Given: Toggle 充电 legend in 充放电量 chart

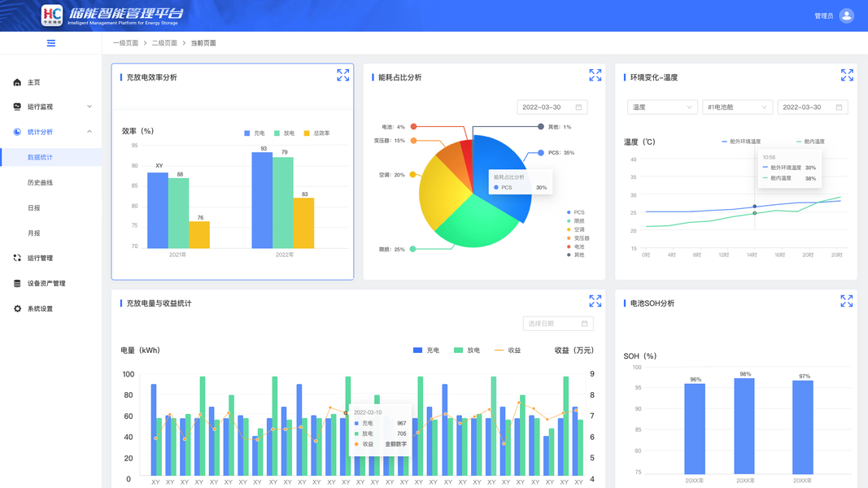Looking at the screenshot, I should point(426,351).
